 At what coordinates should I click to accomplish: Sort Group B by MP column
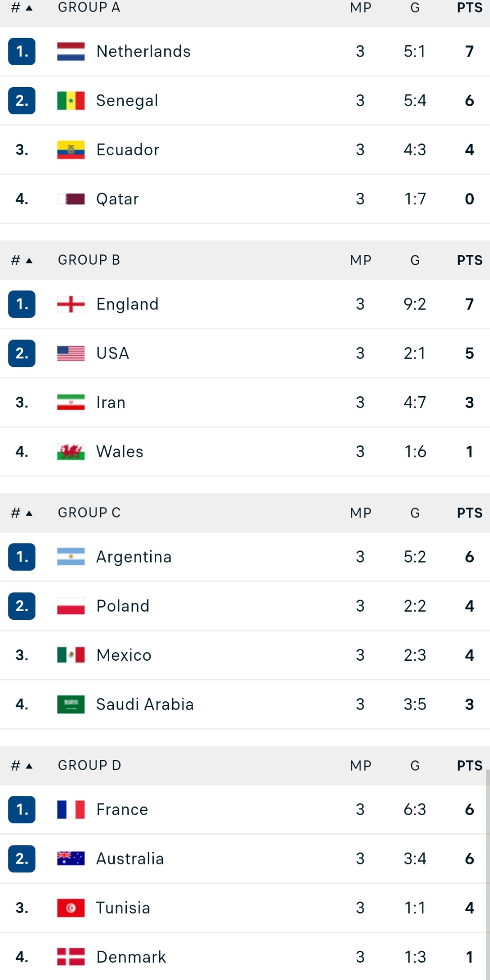[x=361, y=261]
